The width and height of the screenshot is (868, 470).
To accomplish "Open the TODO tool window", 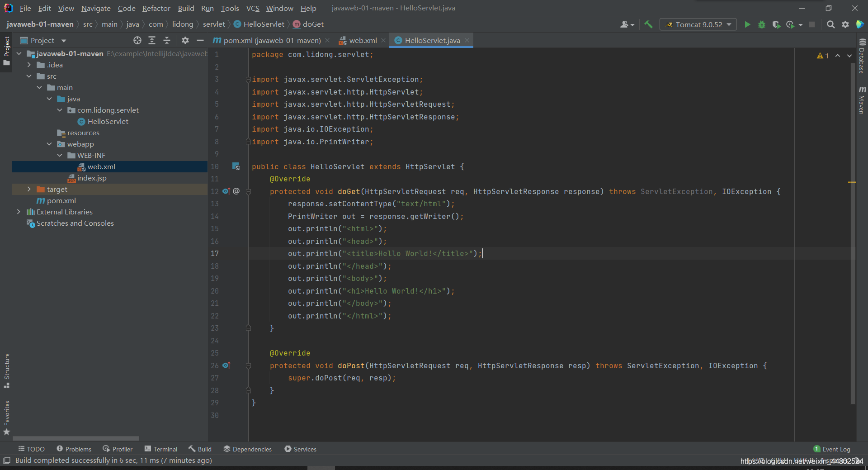I will coord(31,449).
